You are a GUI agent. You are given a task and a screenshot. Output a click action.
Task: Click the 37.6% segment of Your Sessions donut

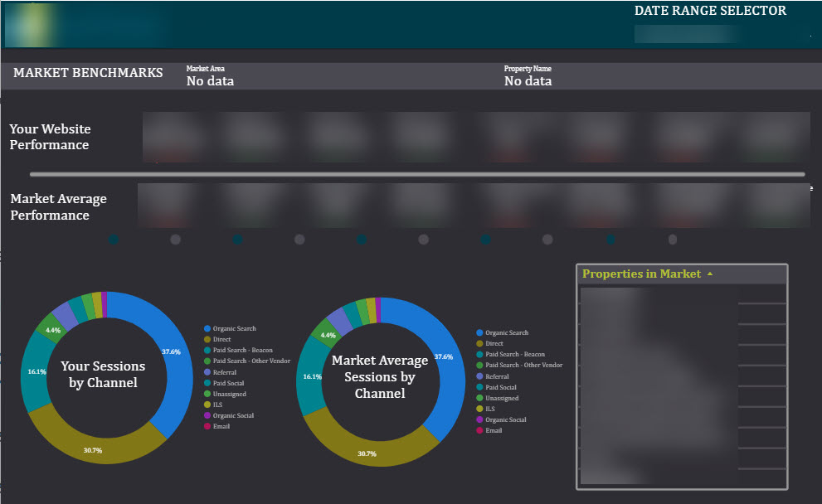tap(170, 352)
